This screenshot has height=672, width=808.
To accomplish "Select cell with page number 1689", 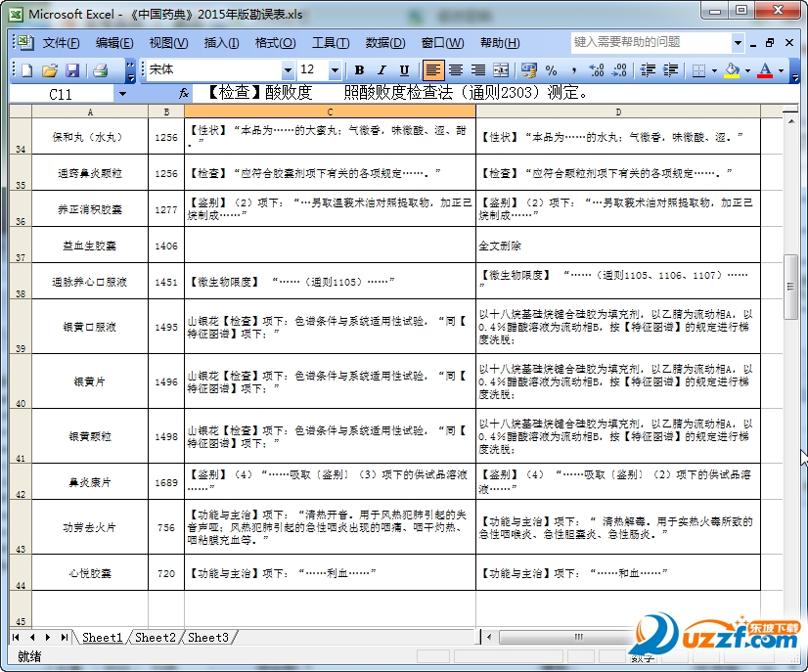I will (x=166, y=482).
